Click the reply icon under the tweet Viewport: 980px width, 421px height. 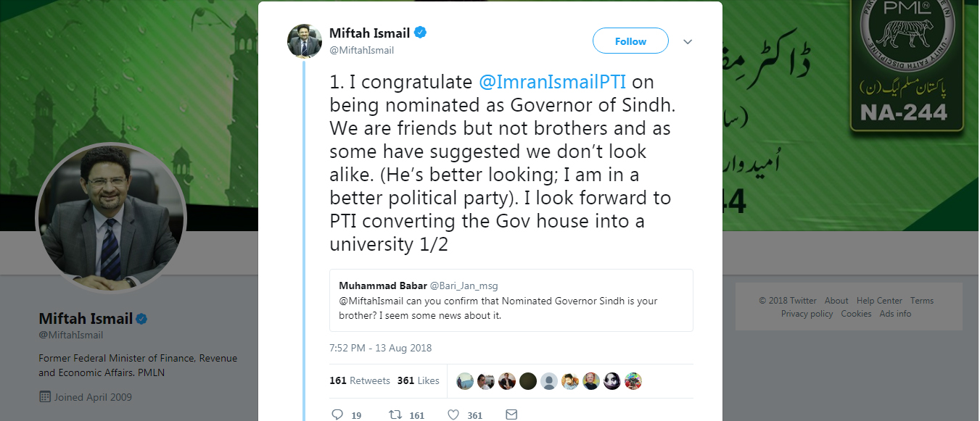[337, 415]
